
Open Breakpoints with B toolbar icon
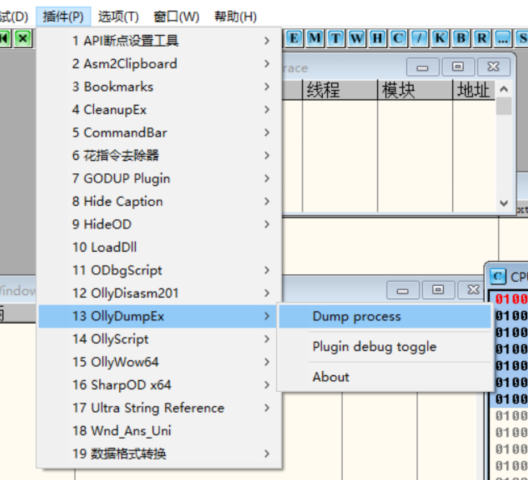click(461, 38)
